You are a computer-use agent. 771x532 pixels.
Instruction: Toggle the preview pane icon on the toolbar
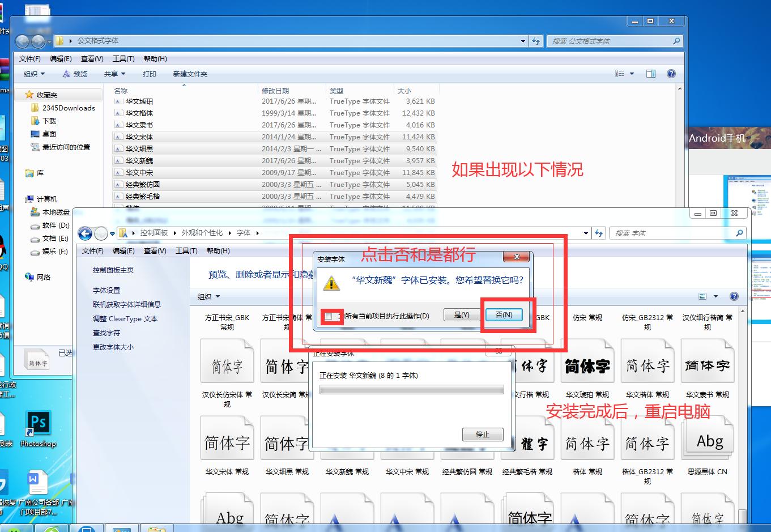pos(651,73)
